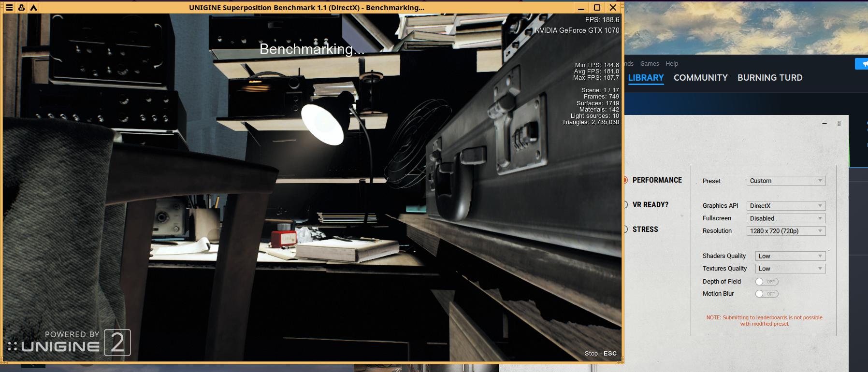Close the Superposition launcher window

(839, 124)
